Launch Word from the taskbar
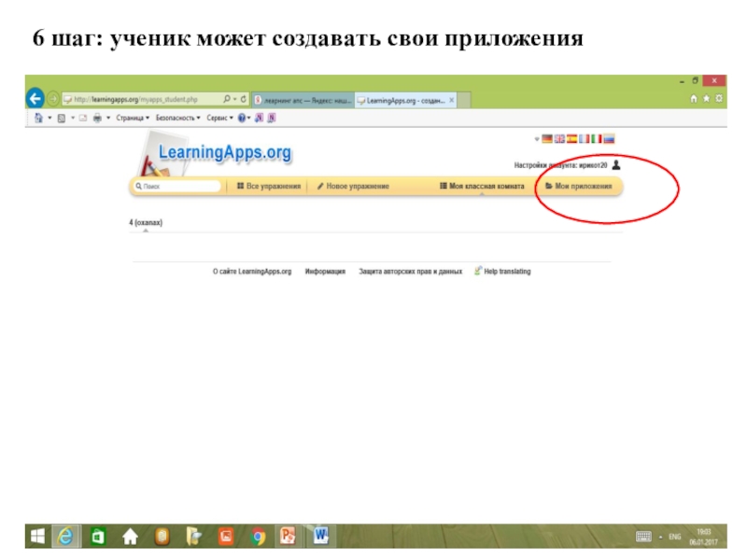 [x=321, y=536]
